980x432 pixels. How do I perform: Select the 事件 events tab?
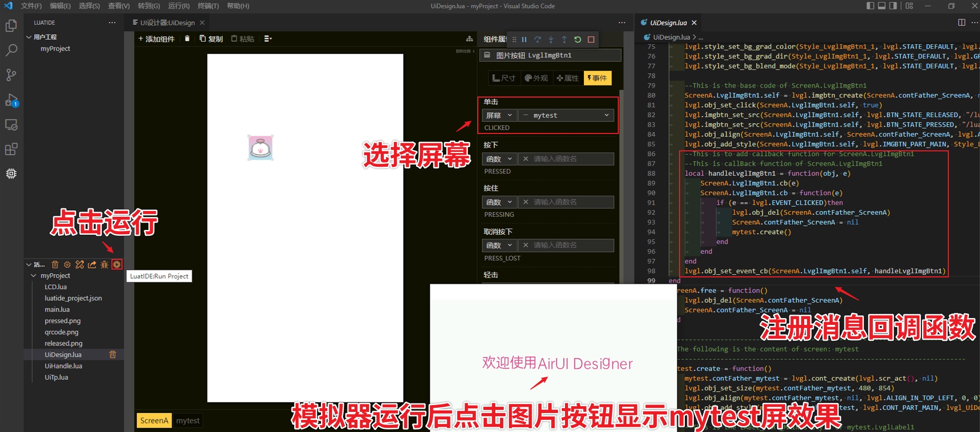point(598,78)
